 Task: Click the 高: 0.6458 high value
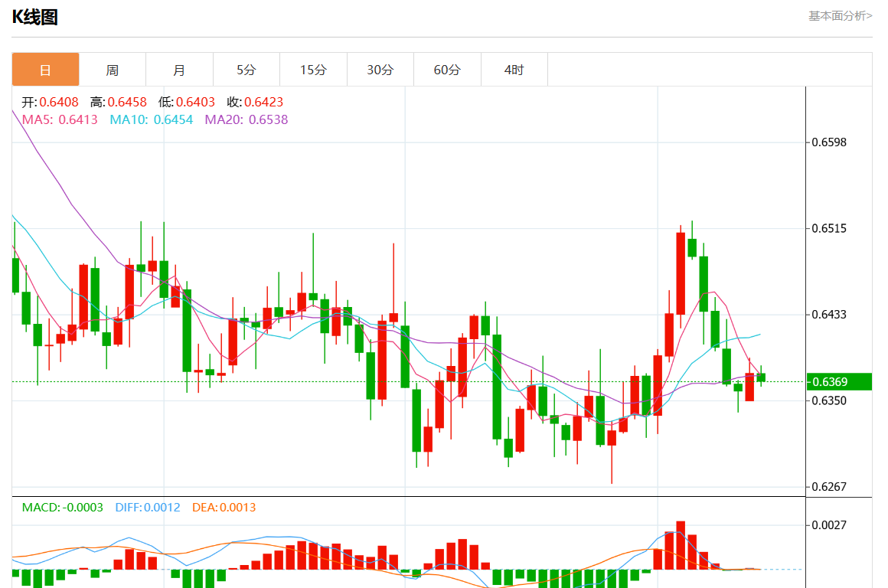[119, 102]
